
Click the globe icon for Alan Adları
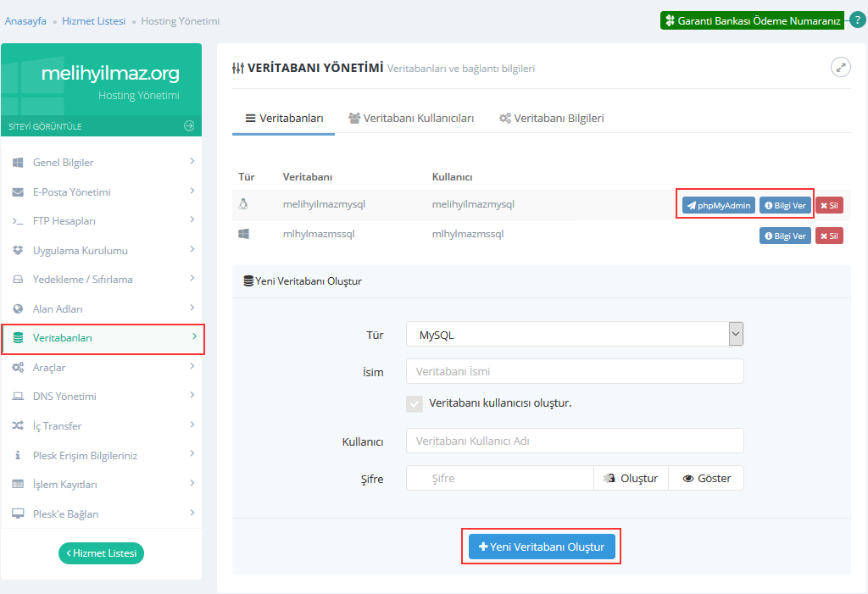tap(18, 309)
